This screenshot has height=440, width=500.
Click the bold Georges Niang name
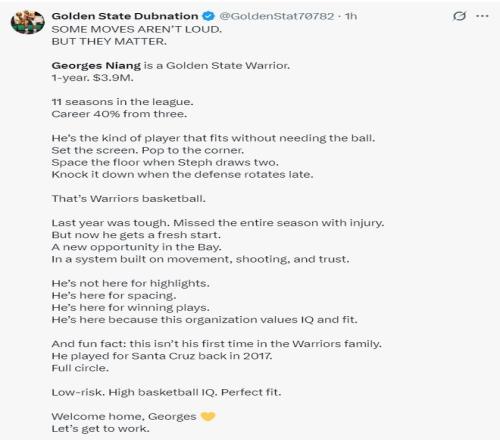pyautogui.click(x=96, y=66)
